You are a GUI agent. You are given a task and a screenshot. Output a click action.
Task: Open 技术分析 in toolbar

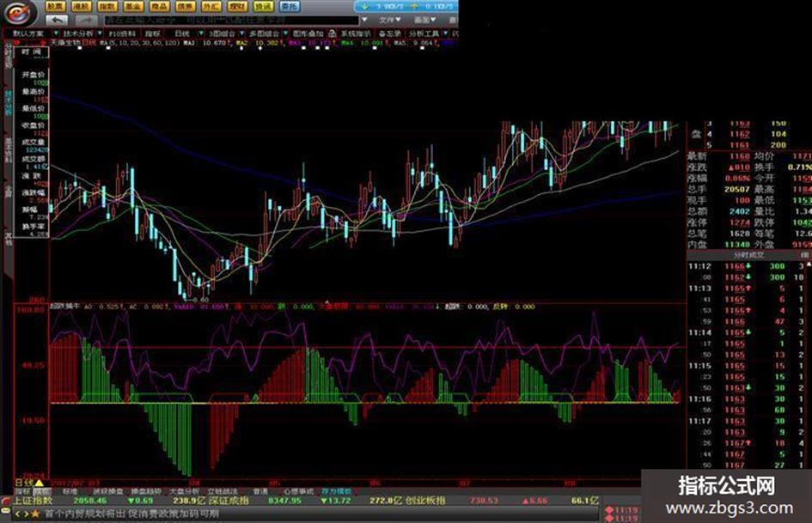[x=78, y=33]
